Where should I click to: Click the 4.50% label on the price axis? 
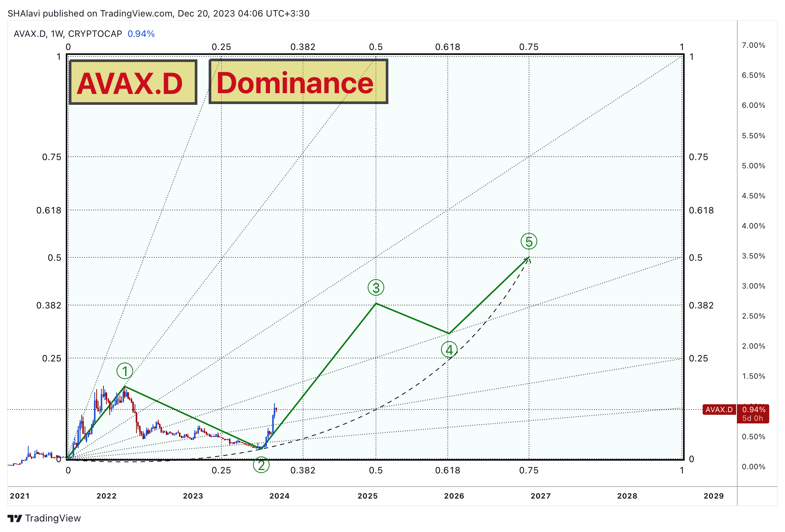(x=753, y=196)
